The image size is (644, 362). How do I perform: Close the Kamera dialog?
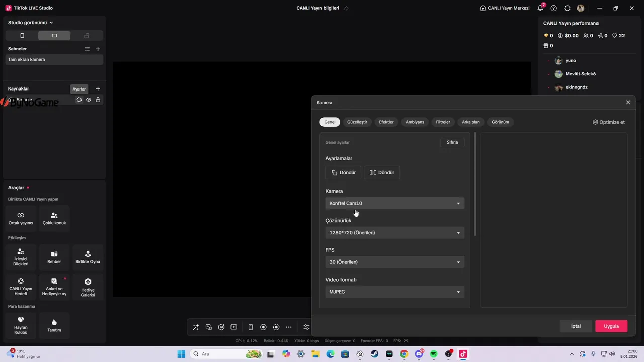pyautogui.click(x=628, y=102)
